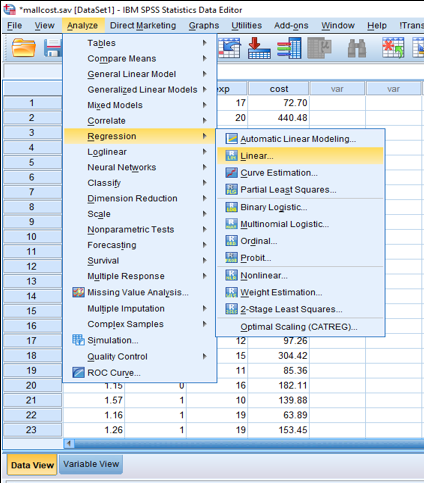The width and height of the screenshot is (424, 483).
Task: Click cell with value 440.48
Action: [x=279, y=118]
